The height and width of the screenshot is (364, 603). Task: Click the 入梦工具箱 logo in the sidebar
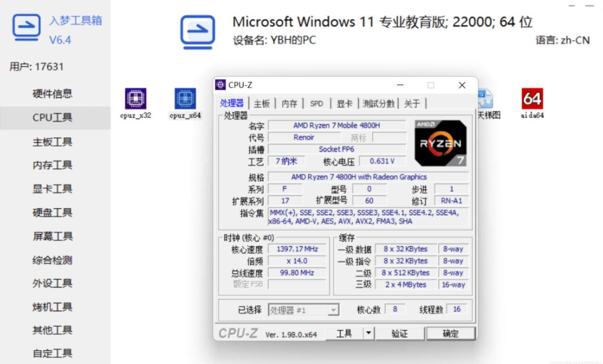tap(26, 27)
